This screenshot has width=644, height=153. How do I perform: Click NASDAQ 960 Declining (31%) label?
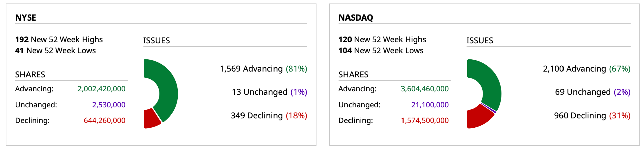pos(592,116)
